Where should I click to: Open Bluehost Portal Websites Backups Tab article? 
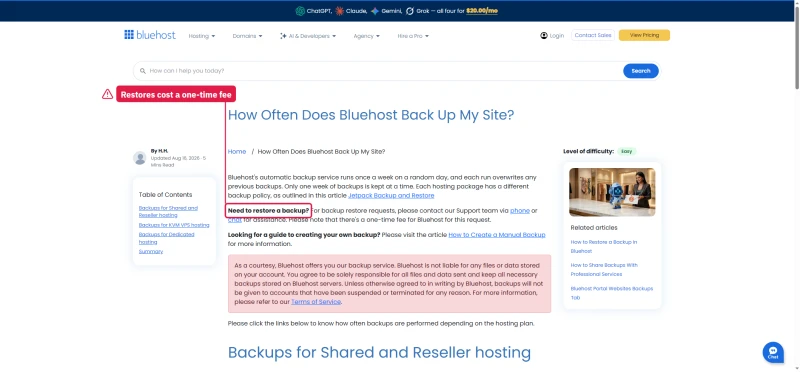pos(612,293)
